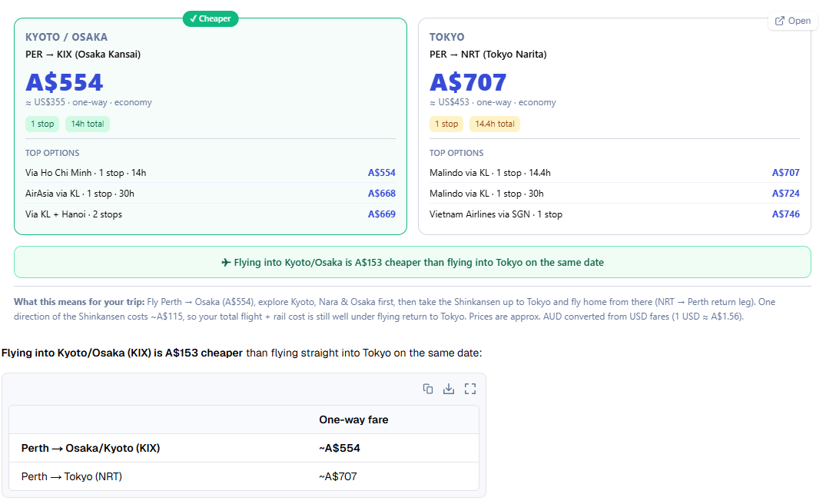Download the fare table with download icon

pos(449,389)
